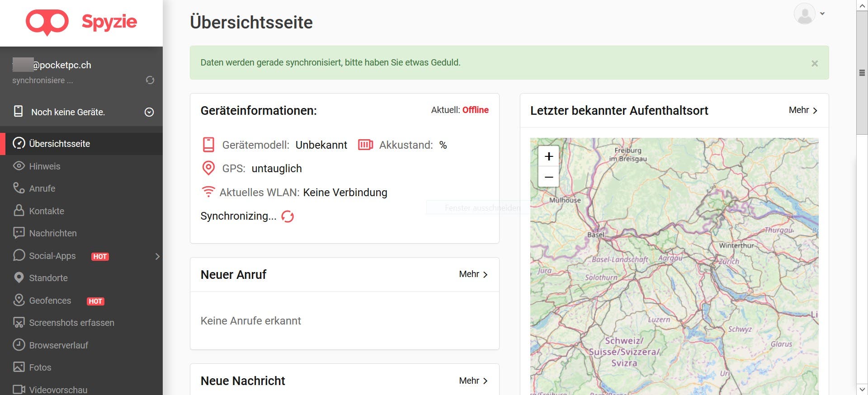Screen dimensions: 868x395
Task: Dismiss the green sync notification banner
Action: pos(814,63)
